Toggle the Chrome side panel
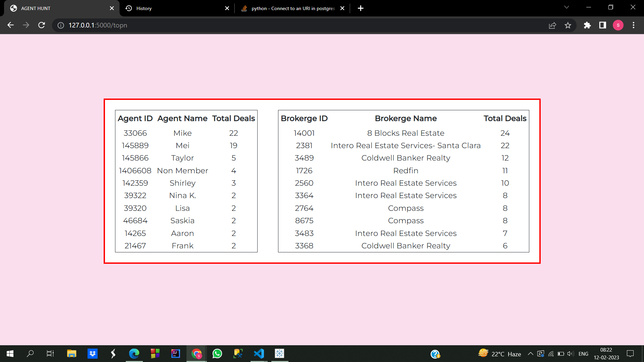Image resolution: width=644 pixels, height=362 pixels. (602, 25)
